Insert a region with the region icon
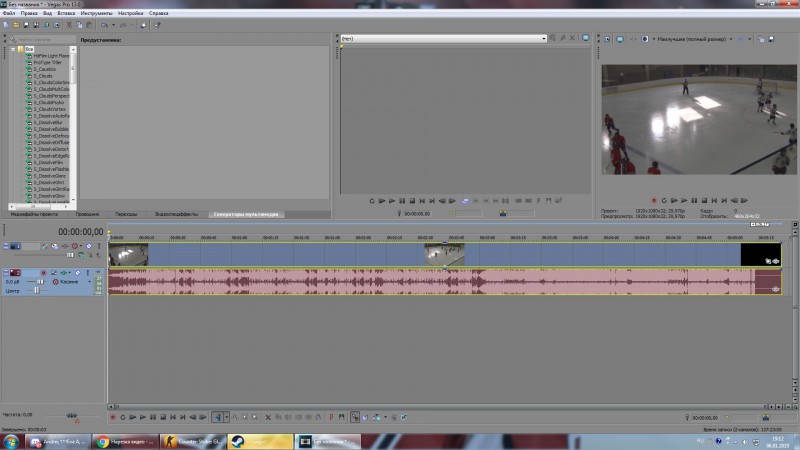The width and height of the screenshot is (800, 450). click(x=341, y=417)
